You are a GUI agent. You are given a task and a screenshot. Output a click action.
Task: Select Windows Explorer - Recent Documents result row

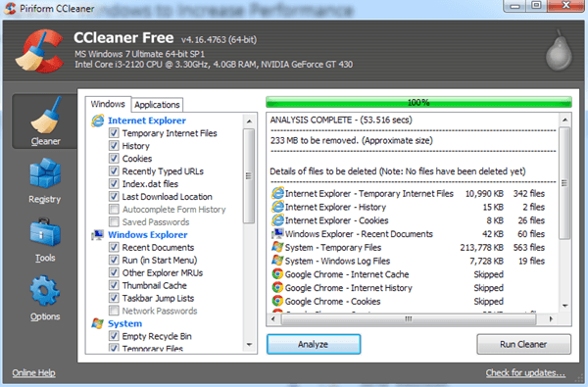(409, 234)
